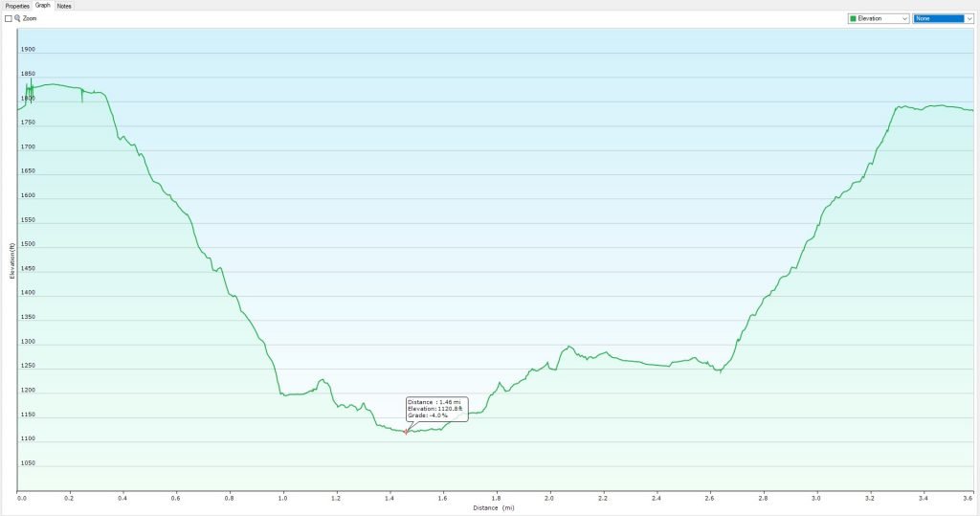Open the Elevation data dropdown

(879, 19)
